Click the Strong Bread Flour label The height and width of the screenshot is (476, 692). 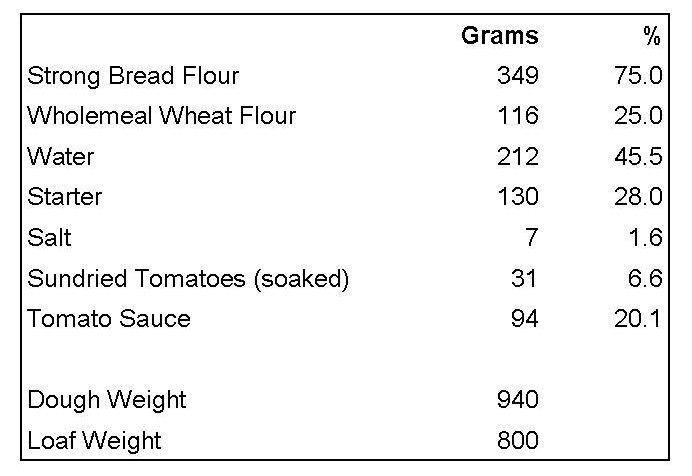[134, 76]
